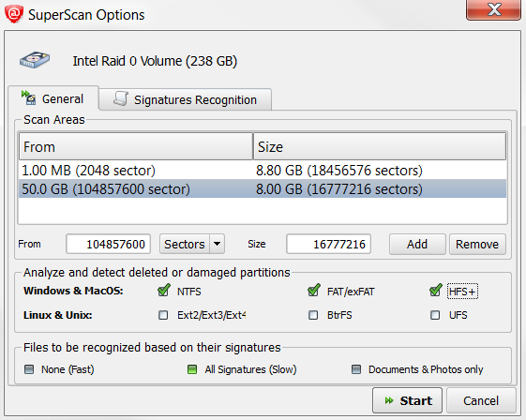
Task: Close the SuperScan Options dialog
Action: [x=493, y=9]
